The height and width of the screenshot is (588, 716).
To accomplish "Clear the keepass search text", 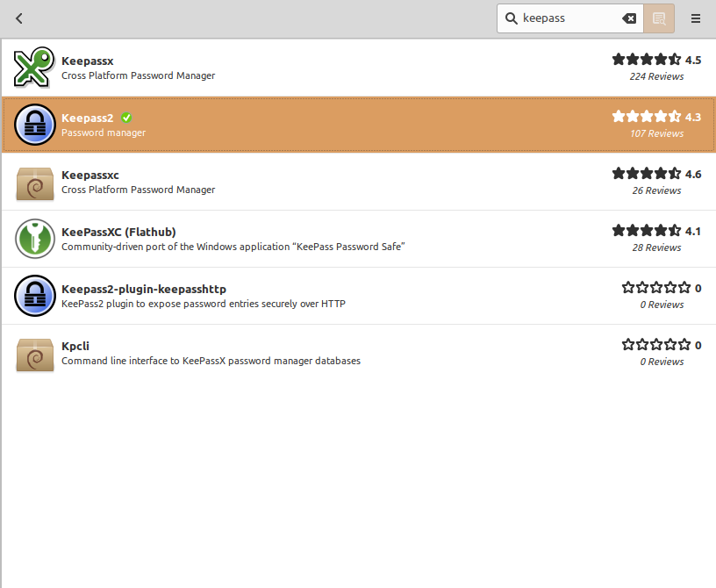I will tap(629, 18).
